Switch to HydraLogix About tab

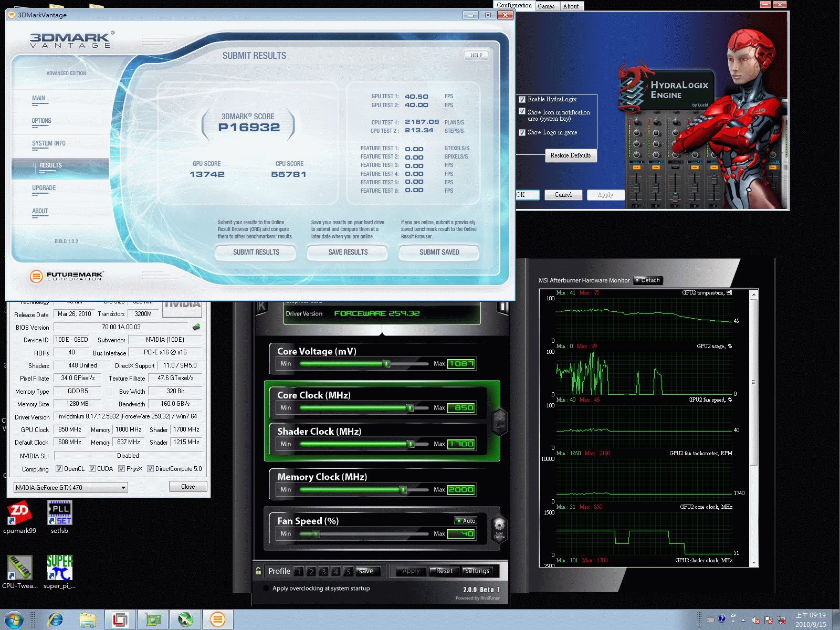pyautogui.click(x=571, y=6)
